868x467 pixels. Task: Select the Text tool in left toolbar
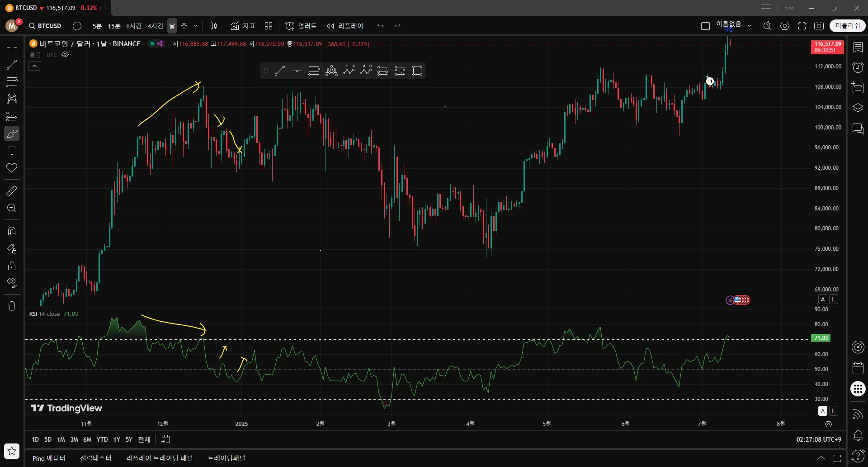(12, 151)
